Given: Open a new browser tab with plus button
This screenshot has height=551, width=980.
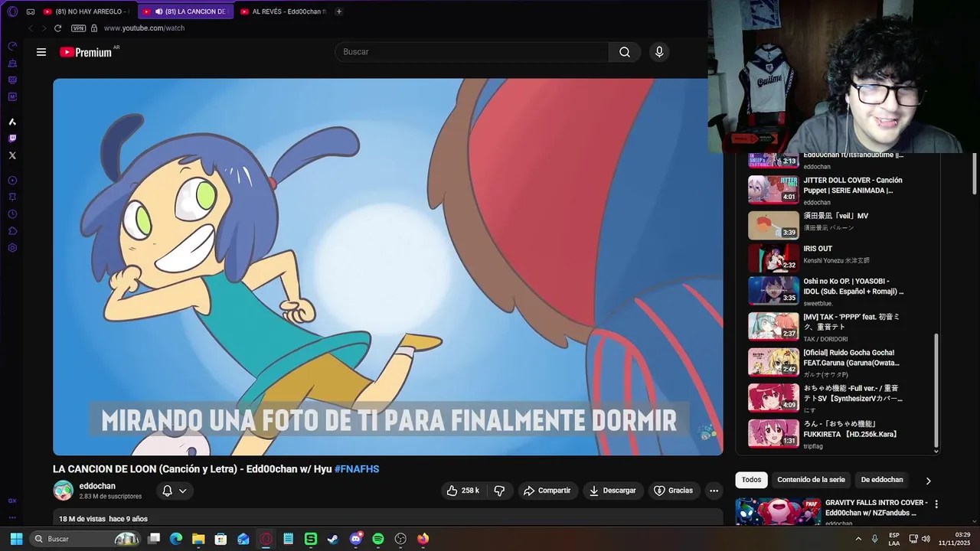Looking at the screenshot, I should click(339, 11).
